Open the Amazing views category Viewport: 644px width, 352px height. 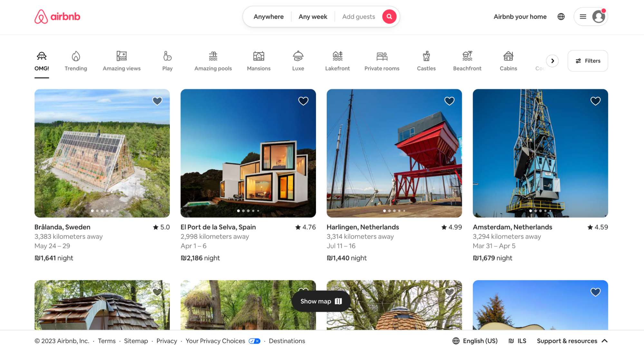[x=121, y=61]
